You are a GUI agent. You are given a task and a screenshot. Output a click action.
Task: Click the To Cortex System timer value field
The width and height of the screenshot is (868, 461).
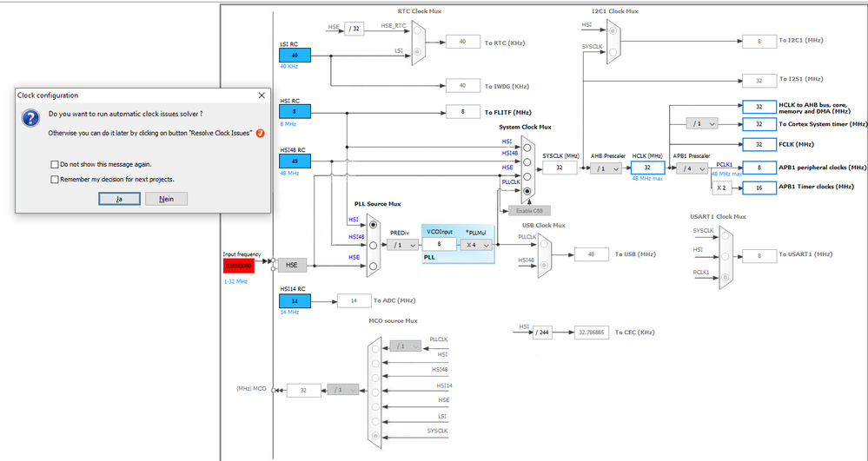[759, 124]
